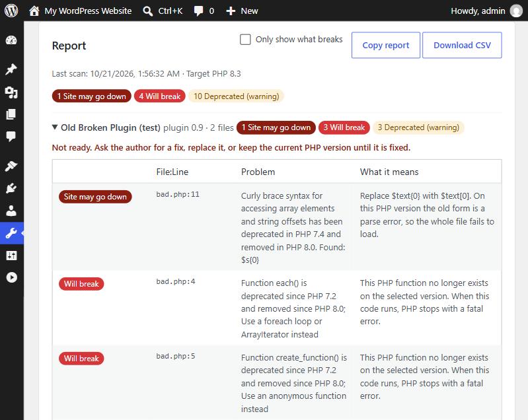Click the plugin's 3 Deprecated (warning) badge
Viewport: 528px width, 420px height.
click(x=418, y=127)
